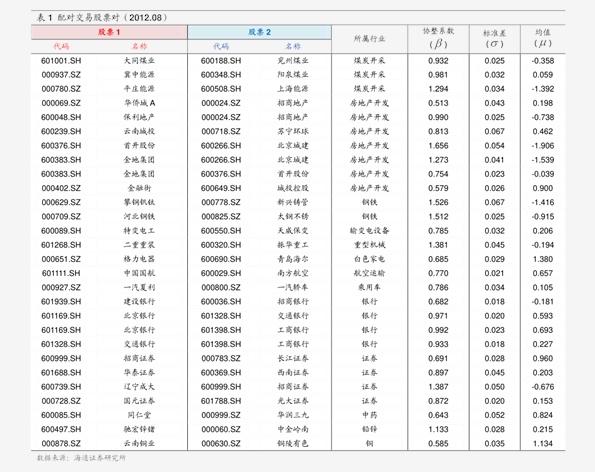This screenshot has width=595, height=472.
Task: Select stock code 600348.SH
Action: click(221, 75)
